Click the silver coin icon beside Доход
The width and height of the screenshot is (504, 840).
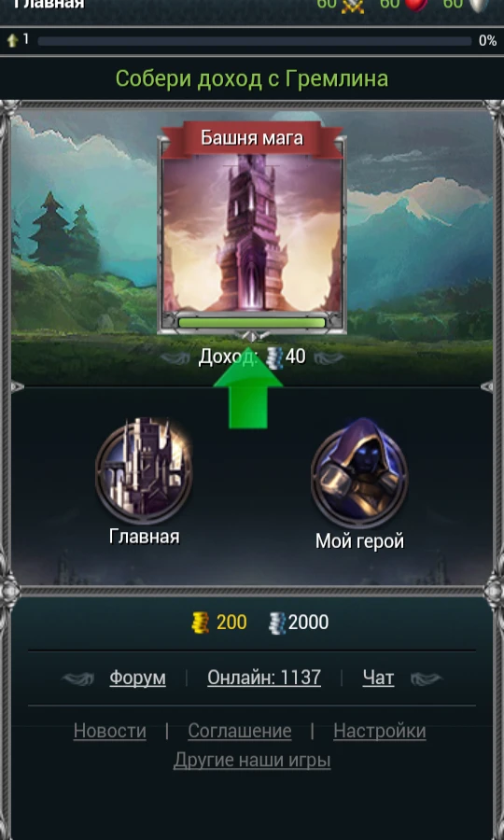pyautogui.click(x=274, y=357)
